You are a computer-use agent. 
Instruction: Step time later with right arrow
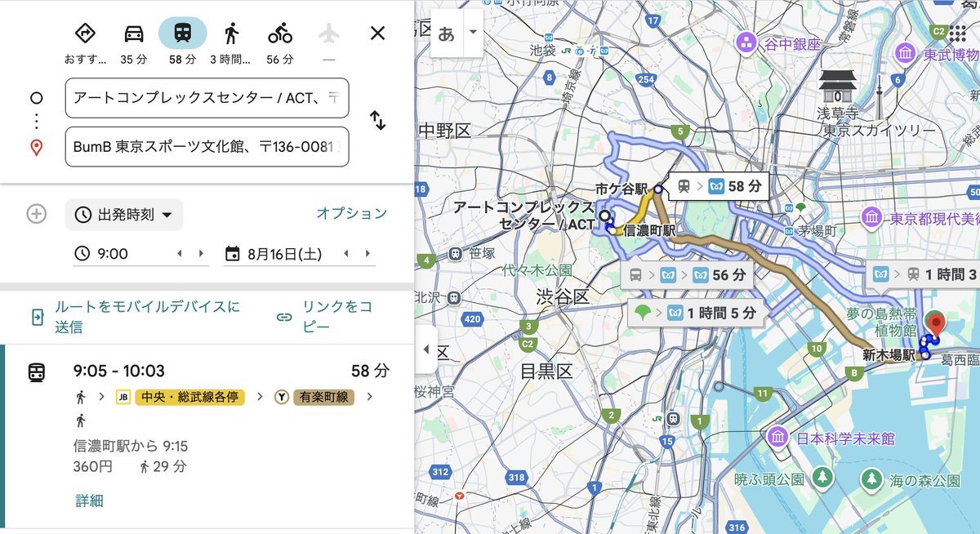(202, 254)
